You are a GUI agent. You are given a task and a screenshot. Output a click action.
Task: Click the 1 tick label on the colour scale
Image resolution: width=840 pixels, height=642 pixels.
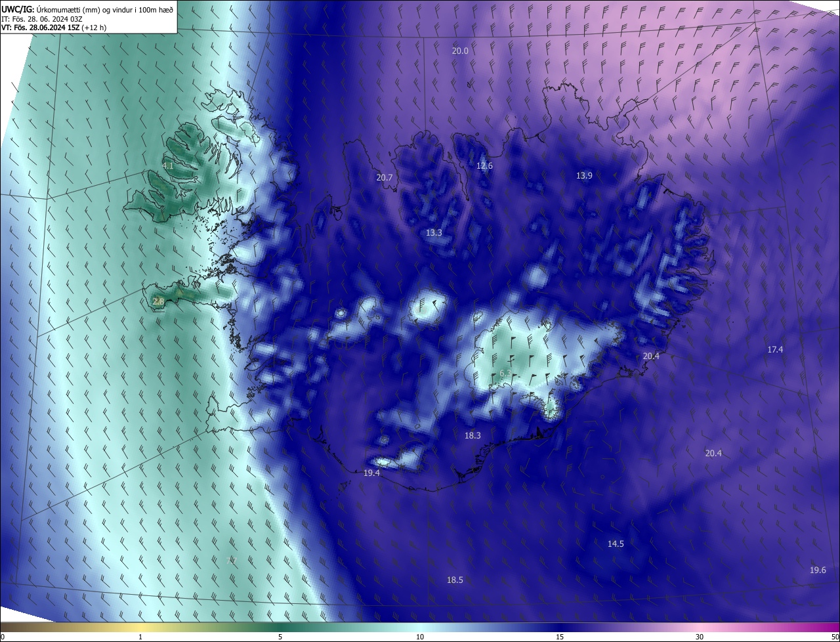coord(140,637)
